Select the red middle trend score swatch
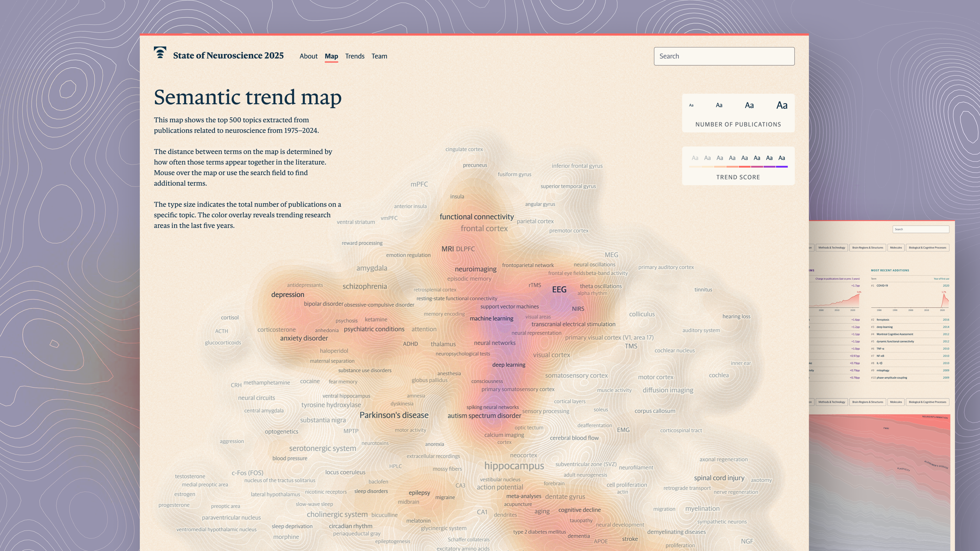The height and width of the screenshot is (551, 980). tap(744, 167)
